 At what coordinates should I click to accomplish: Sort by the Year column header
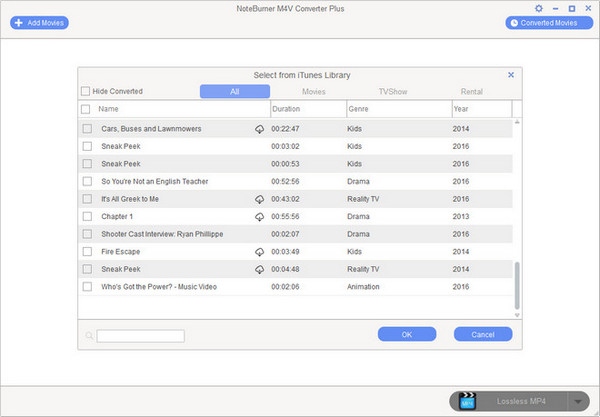point(461,109)
